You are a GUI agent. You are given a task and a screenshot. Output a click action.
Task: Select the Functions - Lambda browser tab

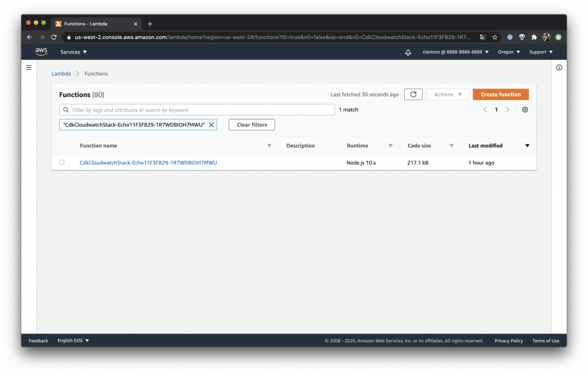point(96,24)
